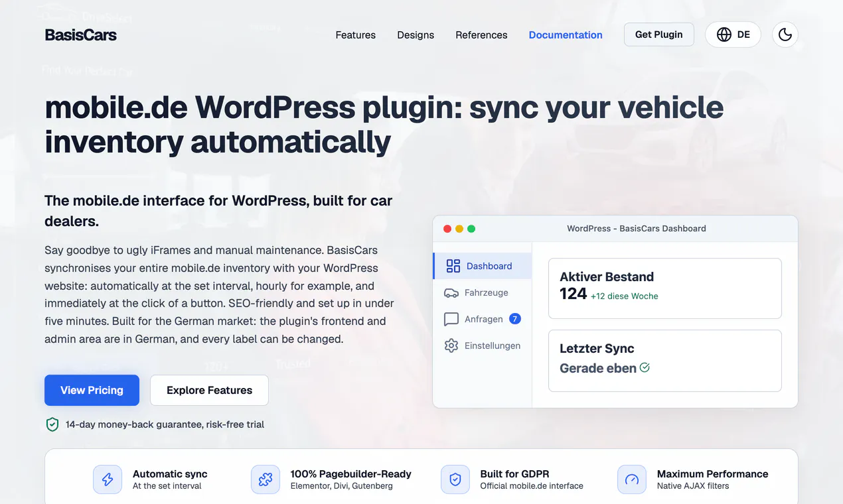This screenshot has width=843, height=504.
Task: Click the Einstellungen gear icon
Action: pyautogui.click(x=451, y=346)
